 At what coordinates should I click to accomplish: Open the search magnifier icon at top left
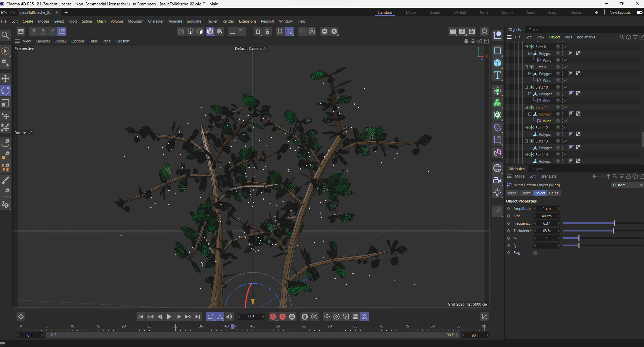(x=5, y=35)
